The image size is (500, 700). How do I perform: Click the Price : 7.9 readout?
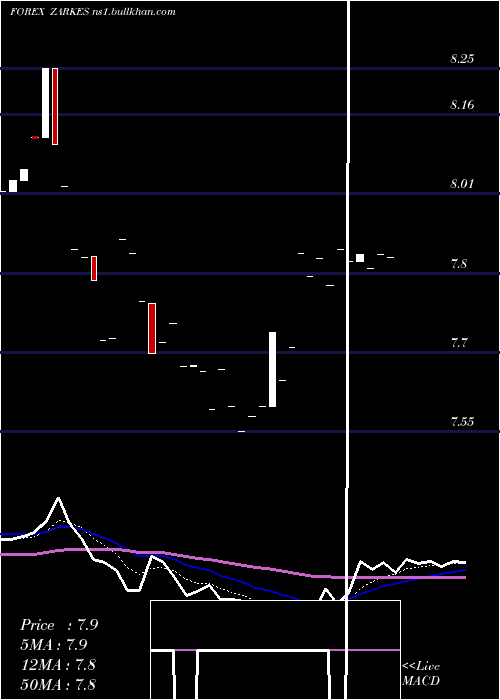[59, 625]
